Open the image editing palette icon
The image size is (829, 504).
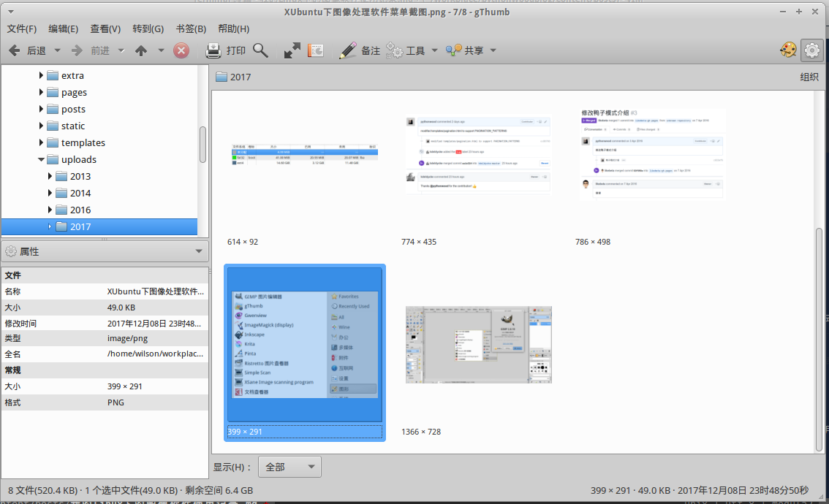click(788, 50)
